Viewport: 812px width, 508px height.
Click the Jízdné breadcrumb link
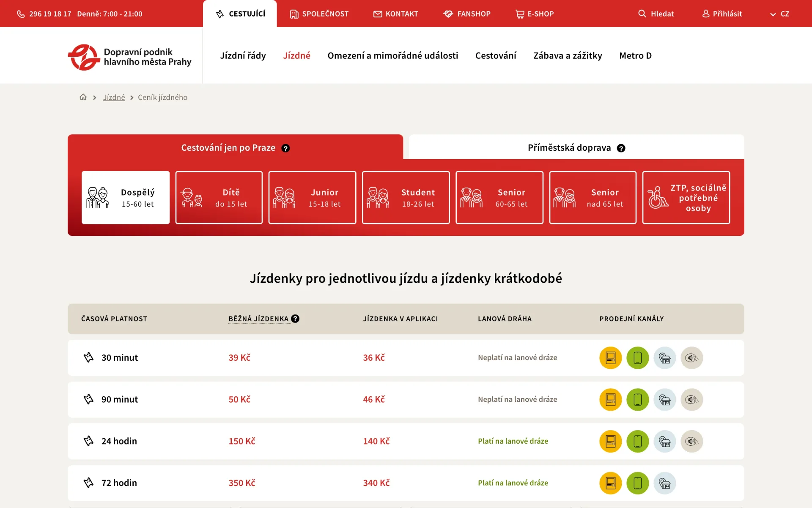point(114,97)
